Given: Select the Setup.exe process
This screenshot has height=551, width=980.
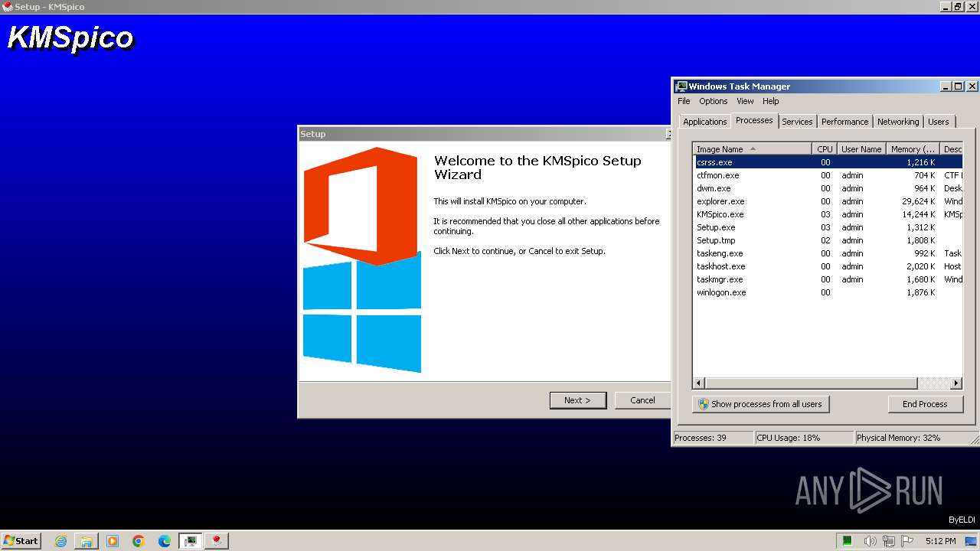Looking at the screenshot, I should [x=828, y=227].
